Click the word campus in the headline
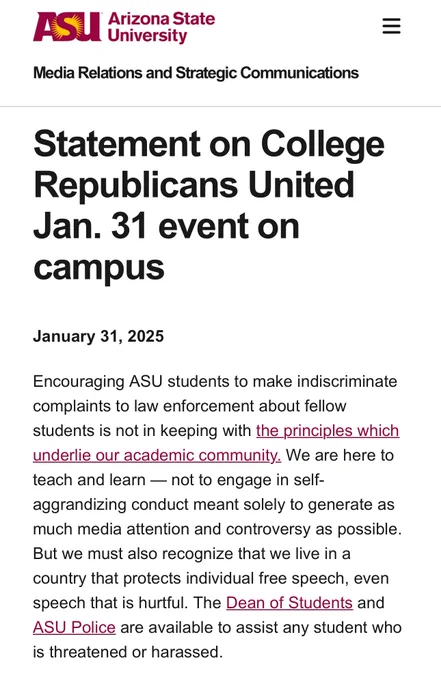 click(99, 268)
